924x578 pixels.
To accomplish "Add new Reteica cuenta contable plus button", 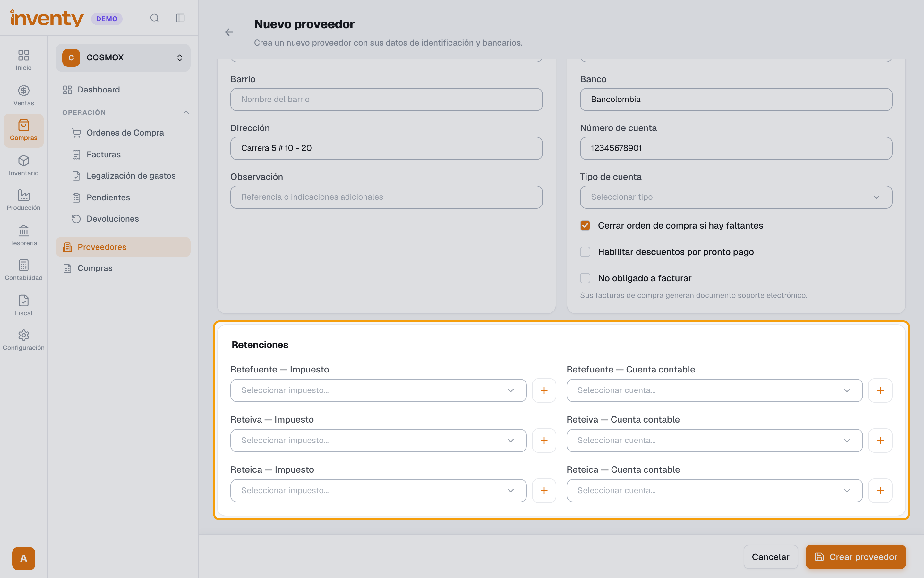I will click(880, 490).
